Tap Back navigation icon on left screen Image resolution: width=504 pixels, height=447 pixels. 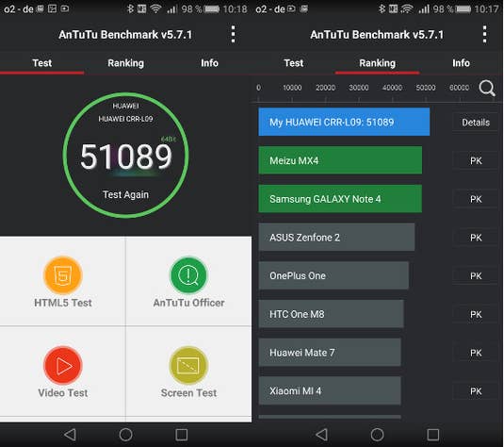point(70,435)
